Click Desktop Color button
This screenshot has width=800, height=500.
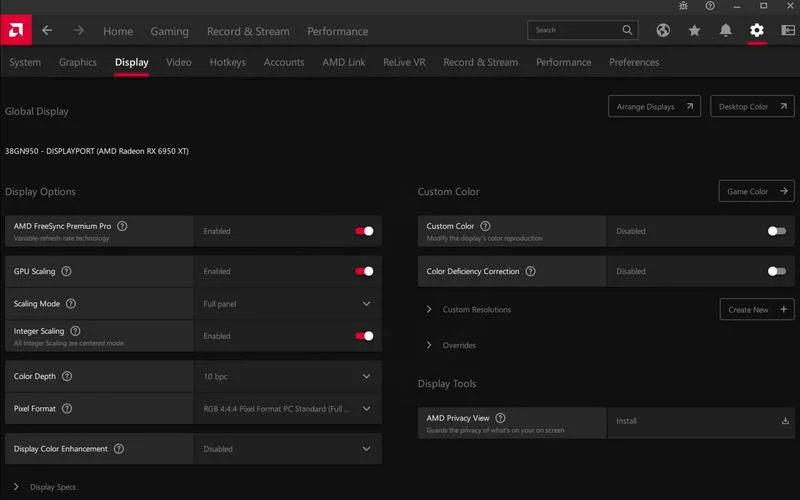753,107
